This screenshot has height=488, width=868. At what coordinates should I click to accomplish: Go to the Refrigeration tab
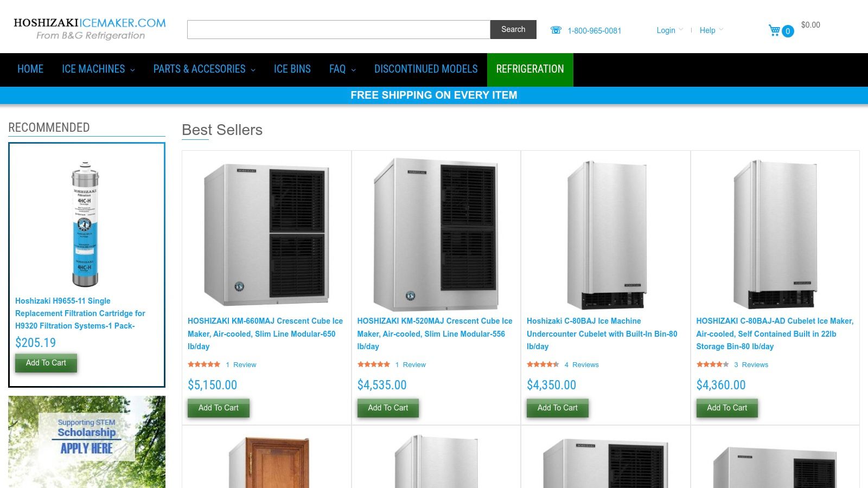(x=530, y=69)
